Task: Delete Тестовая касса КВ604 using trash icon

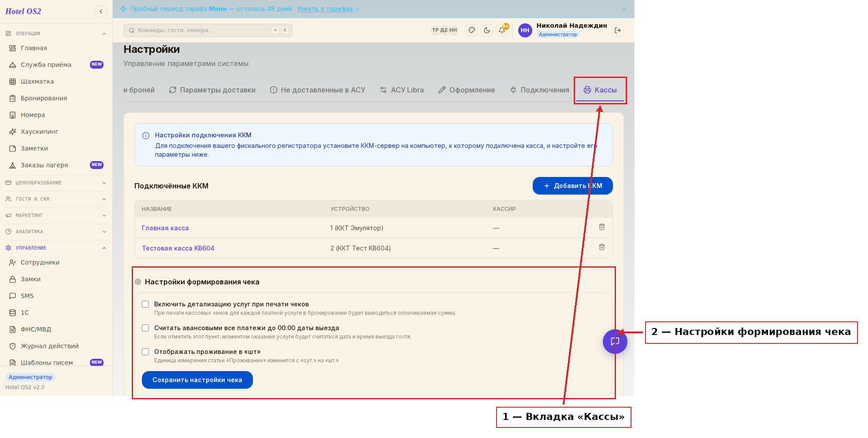Action: pyautogui.click(x=601, y=247)
